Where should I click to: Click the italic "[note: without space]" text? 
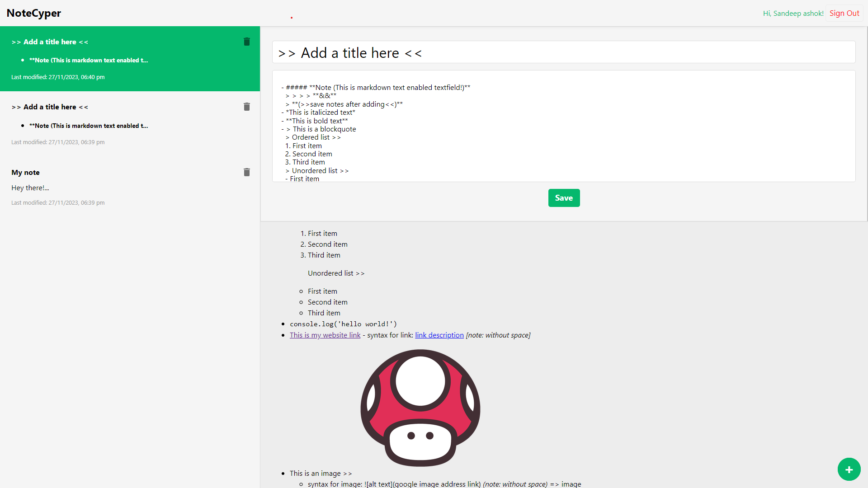click(498, 335)
